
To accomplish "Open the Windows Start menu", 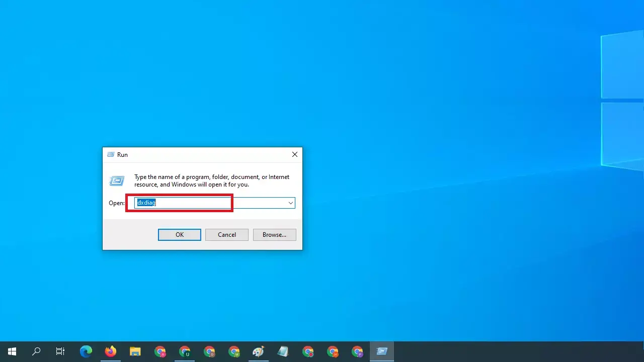I will 12,351.
